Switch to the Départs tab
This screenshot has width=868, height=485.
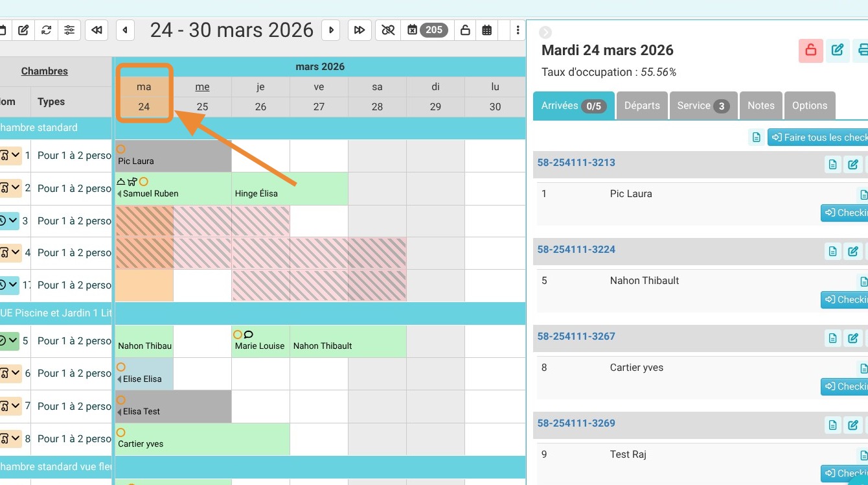(642, 106)
